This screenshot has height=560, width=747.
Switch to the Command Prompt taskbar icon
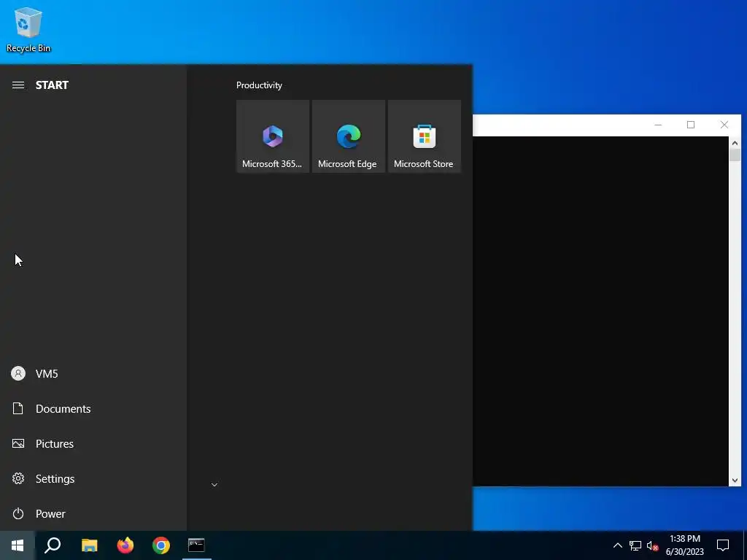click(x=196, y=545)
